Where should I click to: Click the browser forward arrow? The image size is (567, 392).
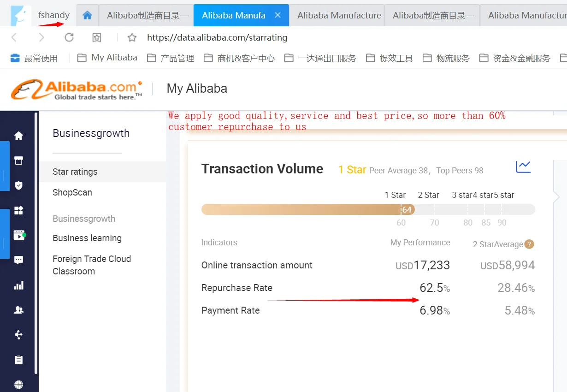41,37
